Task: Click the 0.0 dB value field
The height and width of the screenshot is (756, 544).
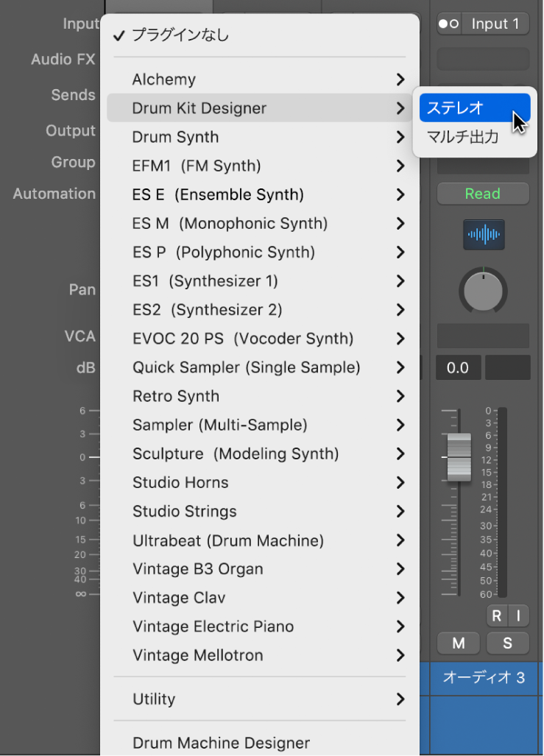Action: point(458,367)
